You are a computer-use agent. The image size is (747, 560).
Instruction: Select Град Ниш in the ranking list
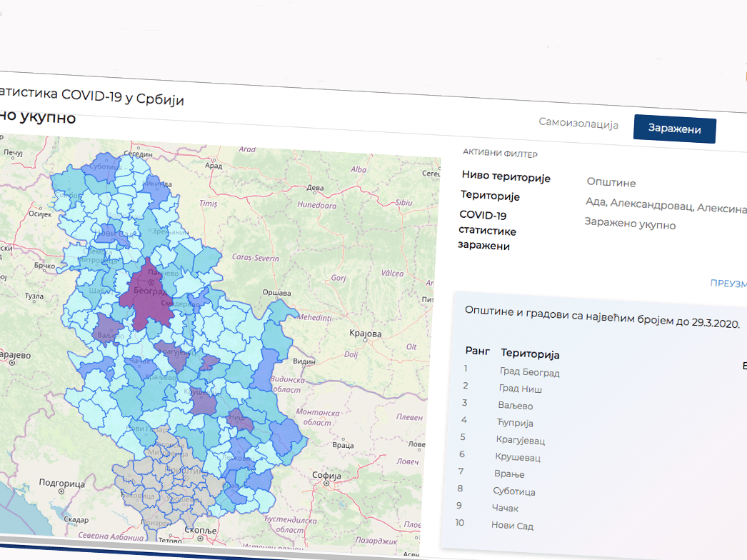[x=520, y=389]
